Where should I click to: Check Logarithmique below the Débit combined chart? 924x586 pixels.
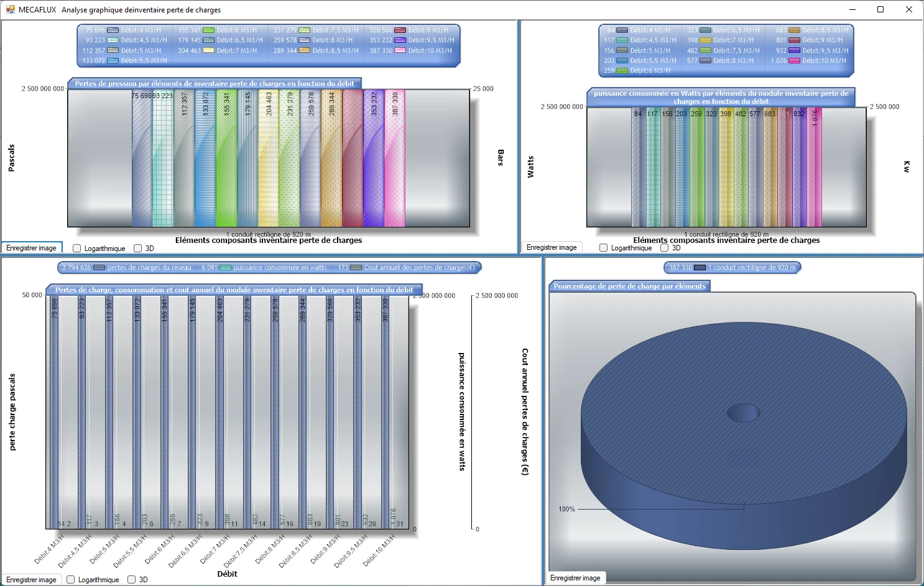pos(71,580)
